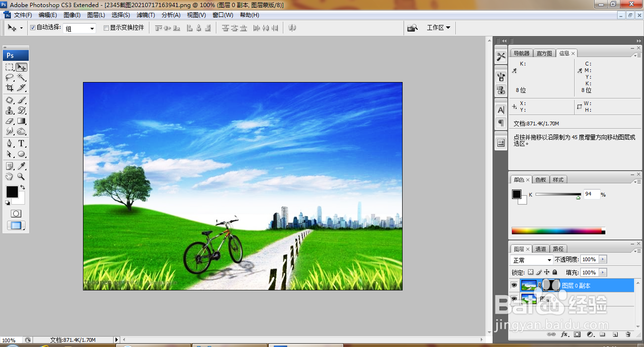The height and width of the screenshot is (347, 644).
Task: Select the Spot Healing Brush tool
Action: (x=9, y=100)
